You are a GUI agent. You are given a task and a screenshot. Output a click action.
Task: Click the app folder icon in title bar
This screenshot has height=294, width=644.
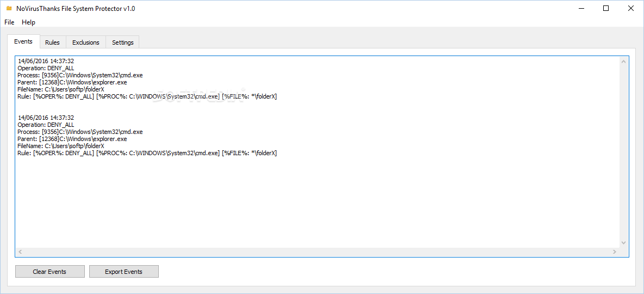(x=9, y=8)
